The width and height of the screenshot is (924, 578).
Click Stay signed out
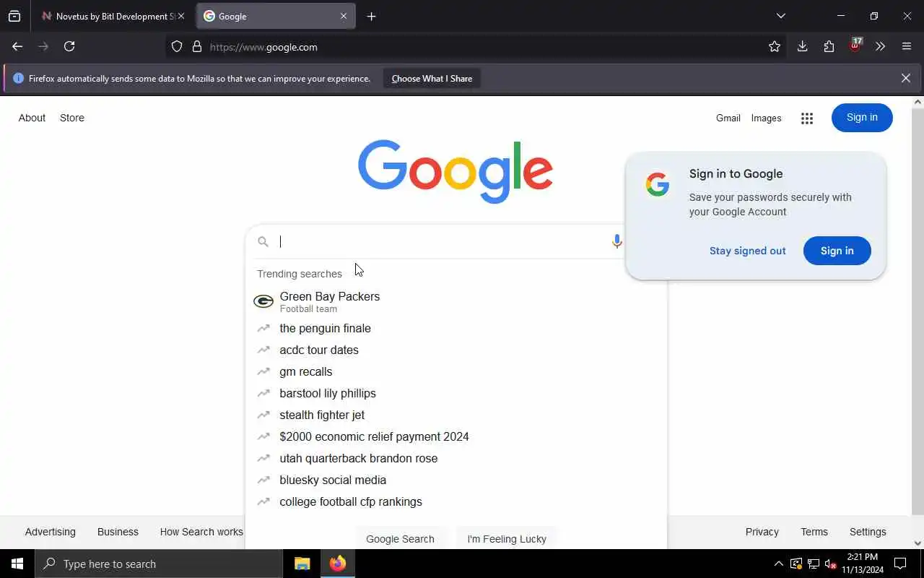pos(747,251)
